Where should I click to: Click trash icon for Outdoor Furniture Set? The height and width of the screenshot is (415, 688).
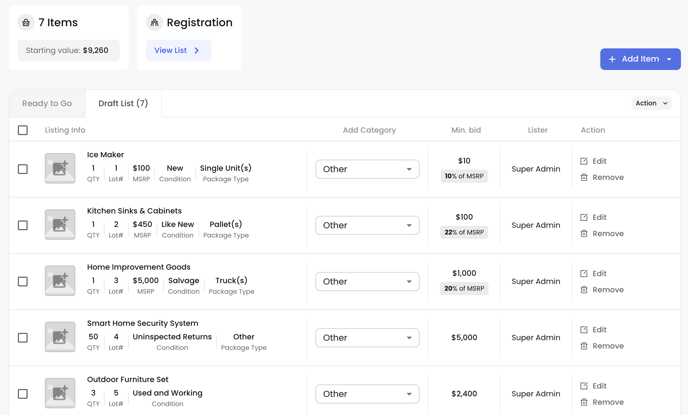[x=584, y=402]
